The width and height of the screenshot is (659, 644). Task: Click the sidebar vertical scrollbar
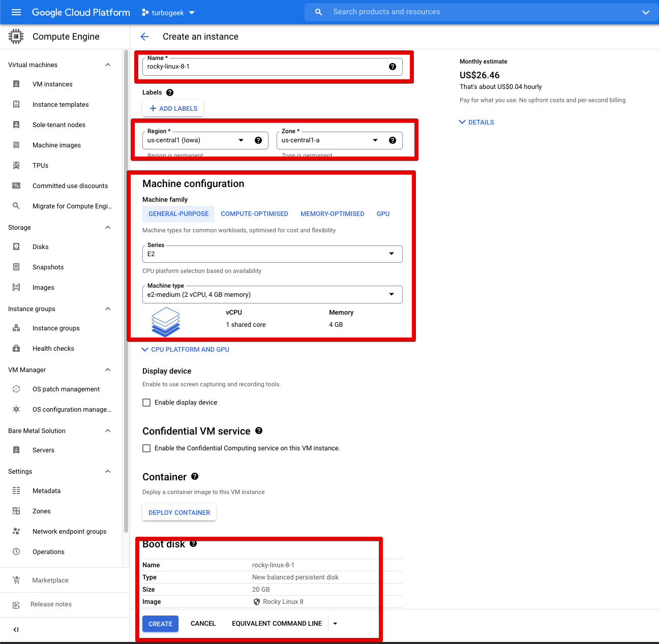126,291
